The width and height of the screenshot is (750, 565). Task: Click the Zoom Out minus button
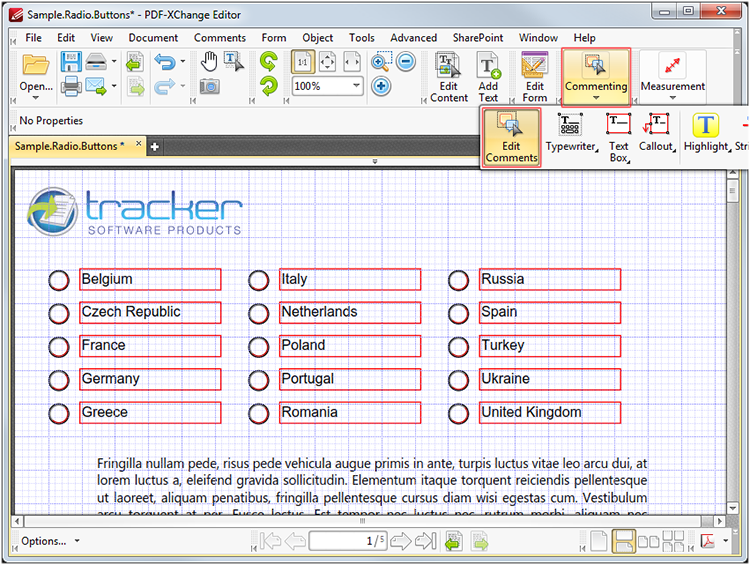406,62
